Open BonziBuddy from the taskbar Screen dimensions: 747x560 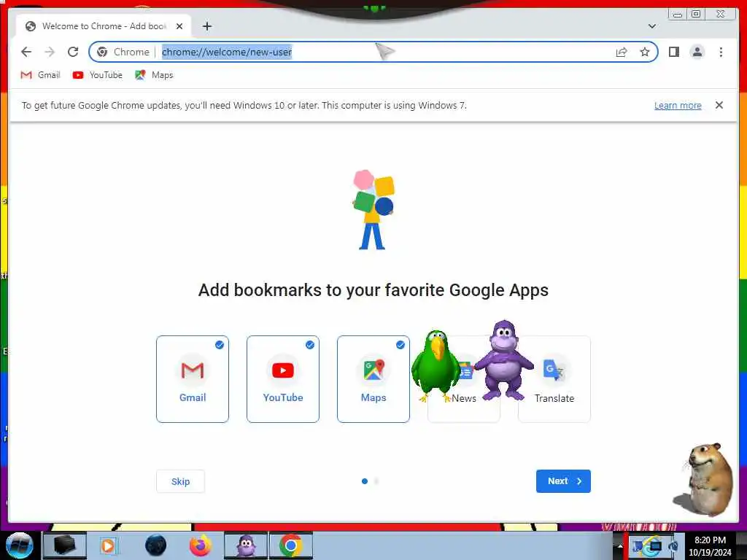click(246, 545)
